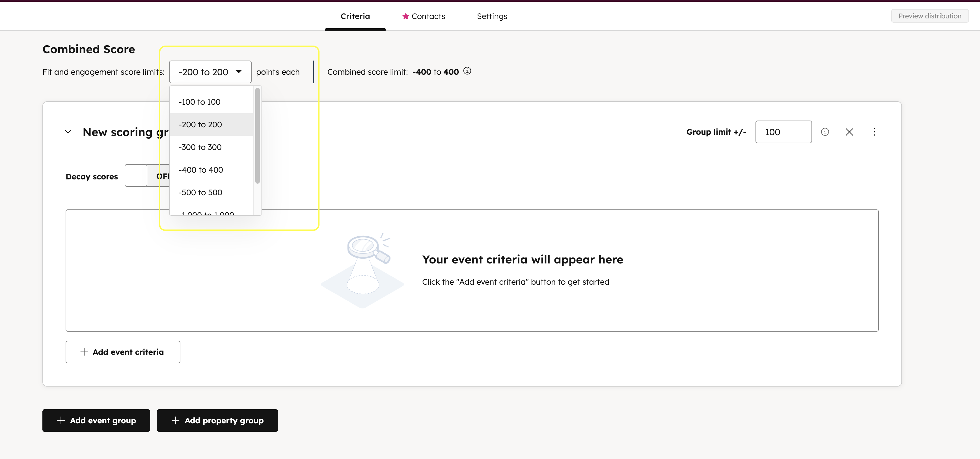Click the info icon next to combined score limit
Viewport: 980px width, 459px height.
coord(467,71)
